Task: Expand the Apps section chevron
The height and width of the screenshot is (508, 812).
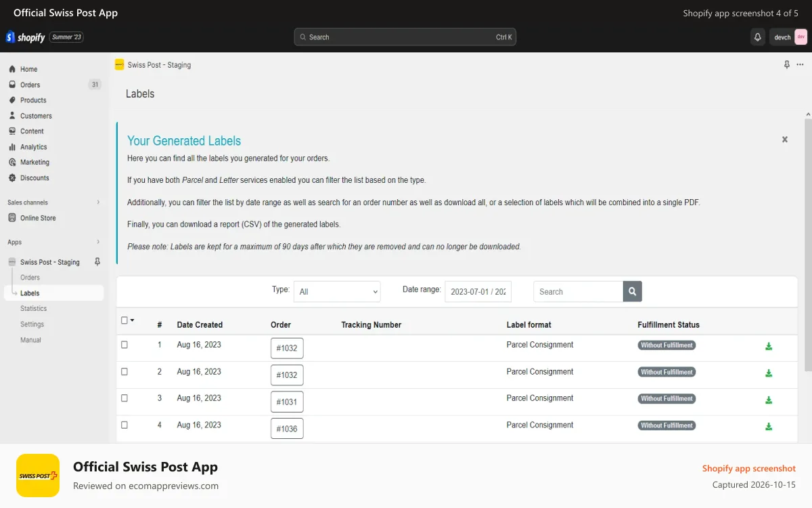Action: coord(98,242)
